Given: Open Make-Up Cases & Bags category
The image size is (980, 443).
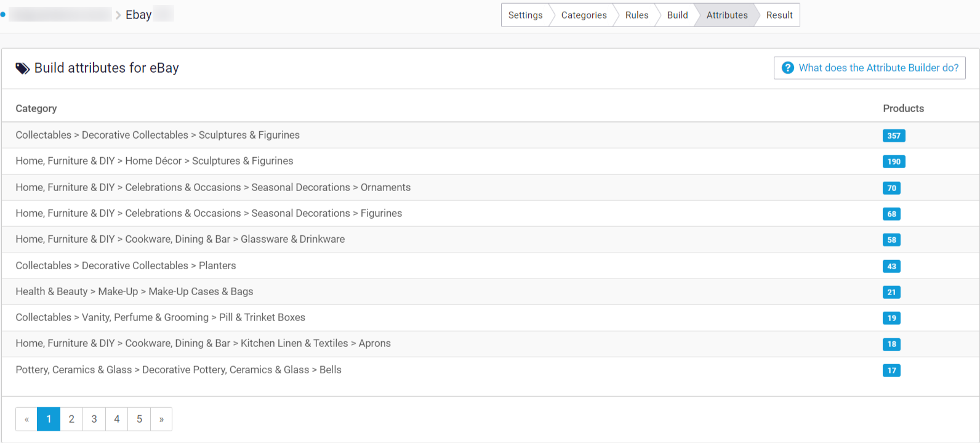Looking at the screenshot, I should tap(134, 291).
